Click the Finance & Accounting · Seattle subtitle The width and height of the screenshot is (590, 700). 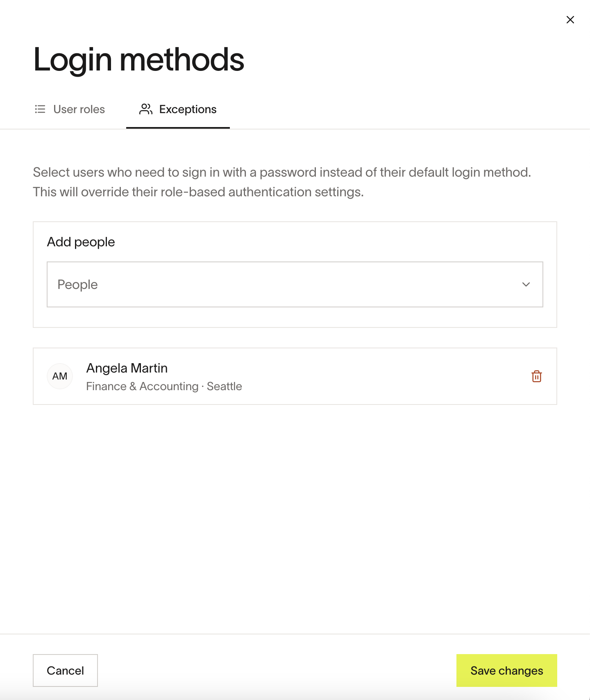click(164, 386)
